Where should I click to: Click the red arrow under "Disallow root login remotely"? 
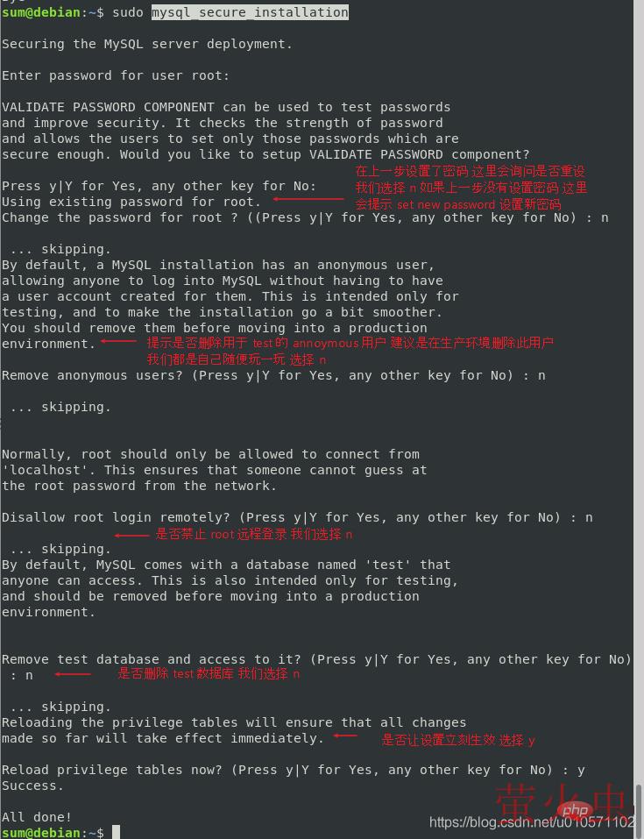pyautogui.click(x=131, y=535)
